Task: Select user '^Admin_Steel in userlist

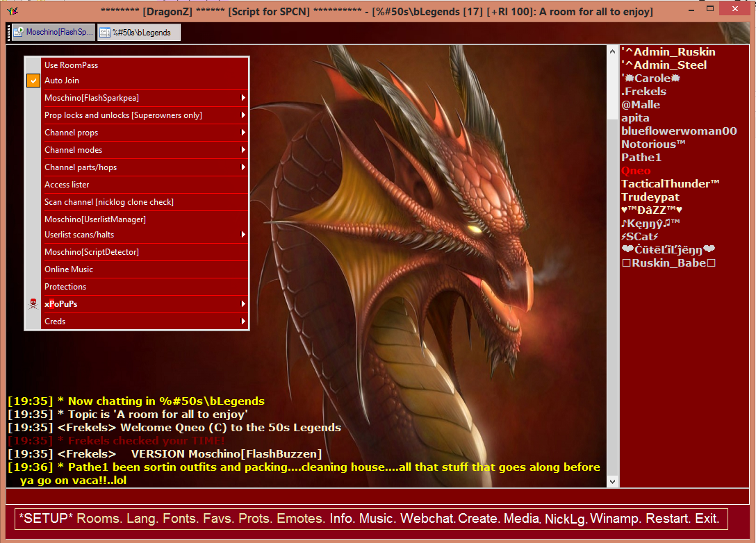Action: coord(664,65)
